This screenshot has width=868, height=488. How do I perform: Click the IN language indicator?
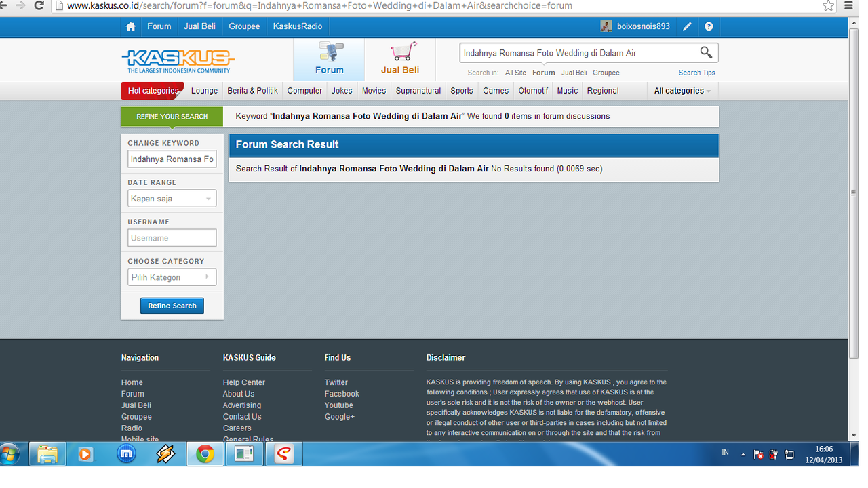tap(725, 452)
